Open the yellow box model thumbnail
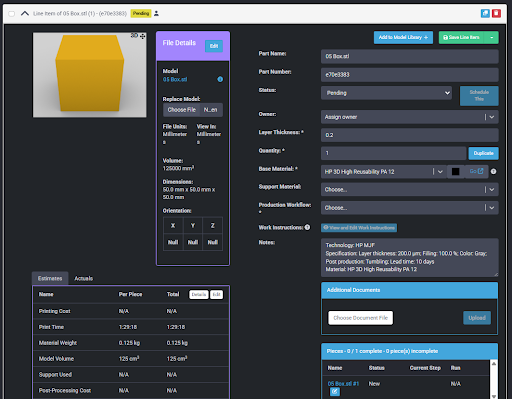The height and width of the screenshot is (399, 512). [x=89, y=75]
